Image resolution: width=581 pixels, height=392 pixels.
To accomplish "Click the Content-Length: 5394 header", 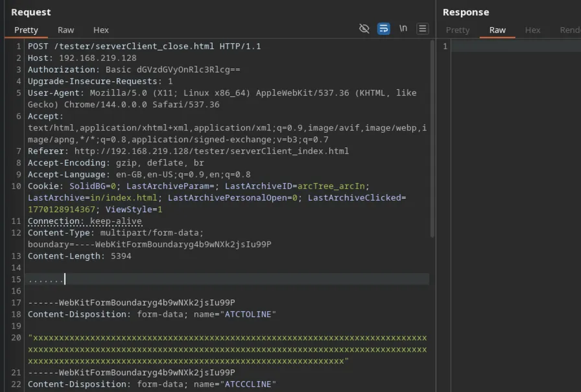I will (79, 256).
